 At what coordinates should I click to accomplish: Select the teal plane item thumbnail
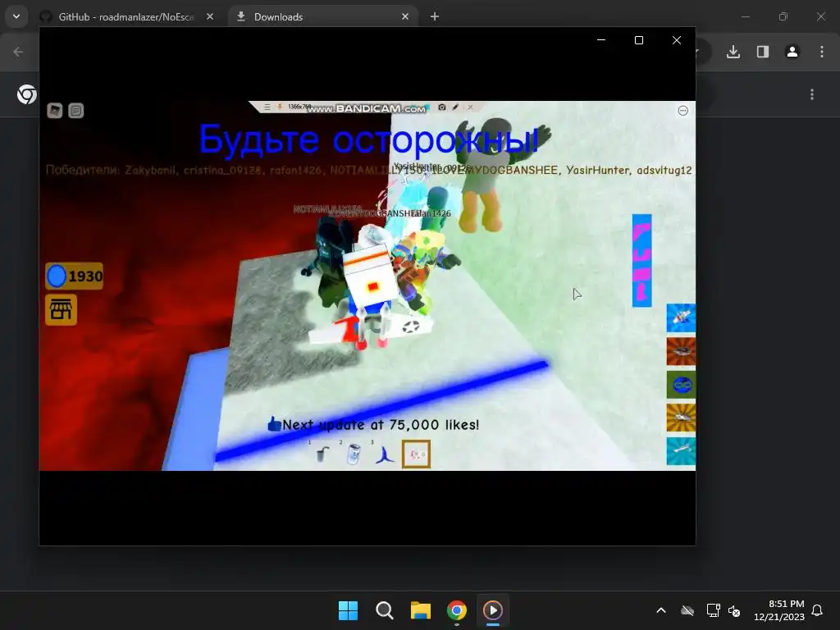pos(681,451)
